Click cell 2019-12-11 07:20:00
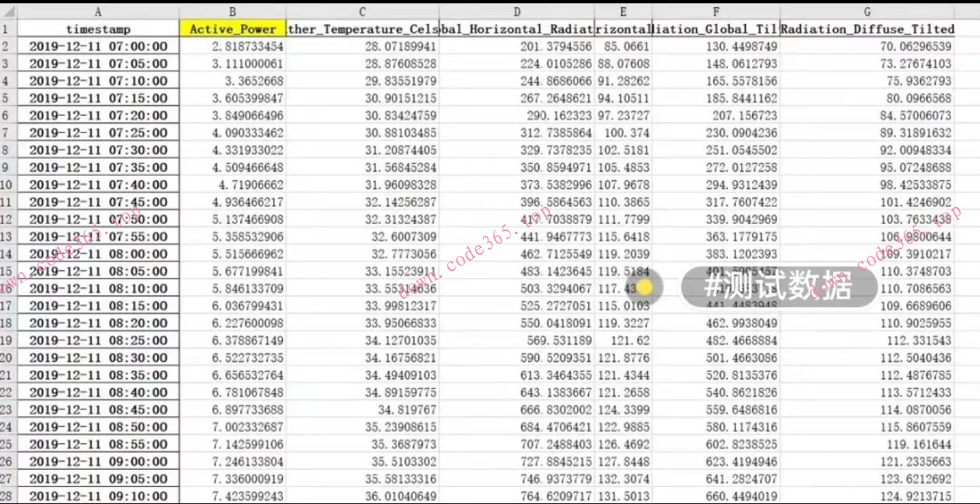This screenshot has width=980, height=504. [x=98, y=116]
